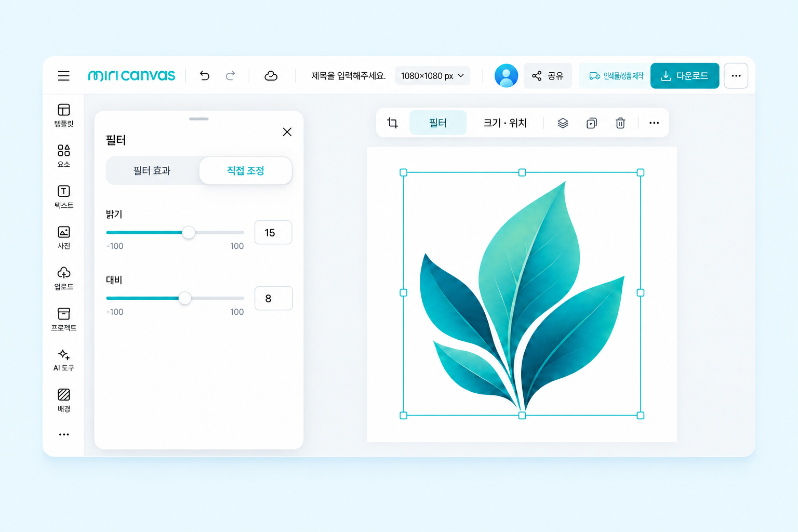The height and width of the screenshot is (532, 798).
Task: Open the top-right more options button
Action: [736, 76]
